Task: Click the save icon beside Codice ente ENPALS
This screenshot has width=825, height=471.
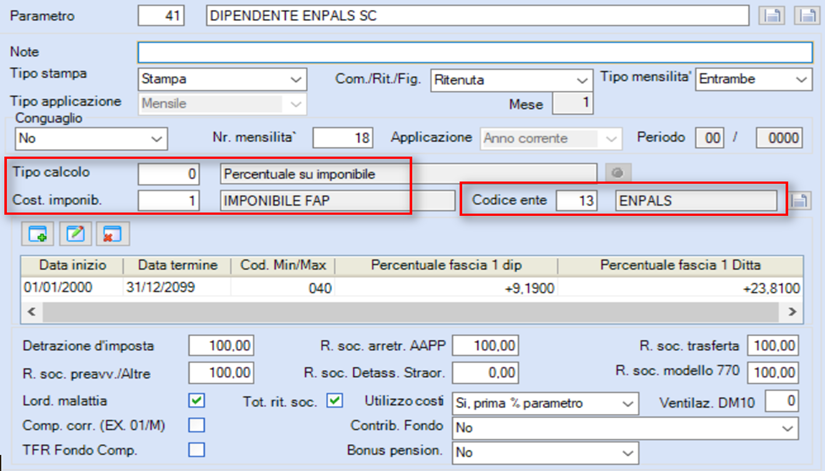Action: (x=800, y=201)
